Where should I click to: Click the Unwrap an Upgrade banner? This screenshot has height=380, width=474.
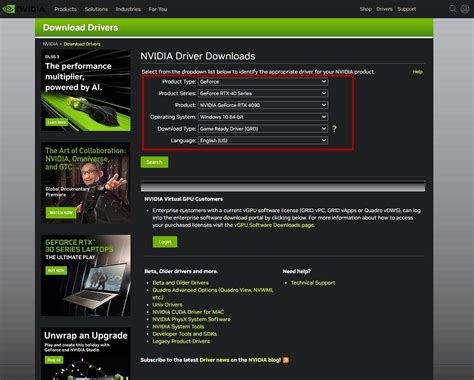[x=86, y=354]
